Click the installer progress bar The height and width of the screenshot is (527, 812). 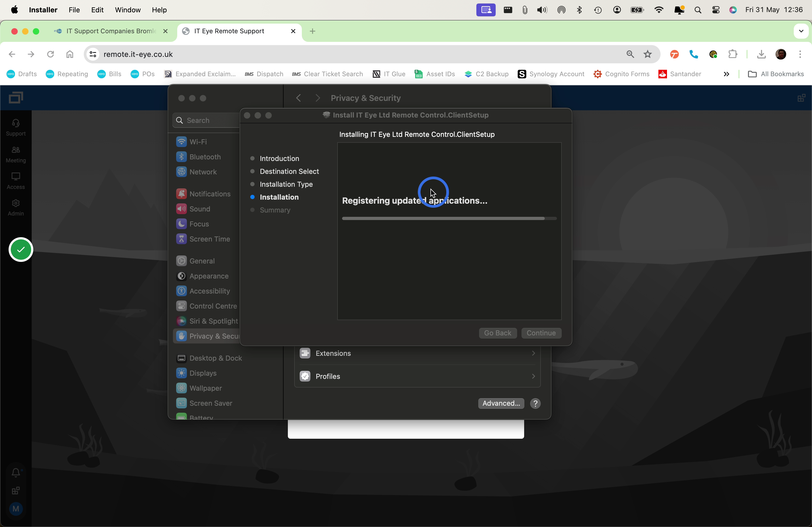[x=449, y=218]
